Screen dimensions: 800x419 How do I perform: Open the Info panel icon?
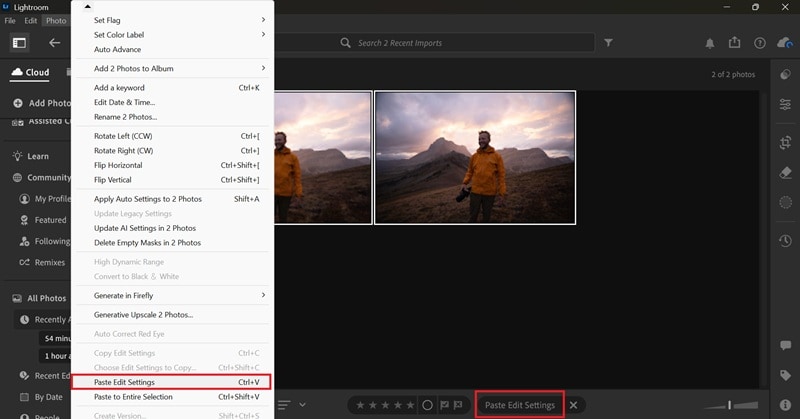click(x=785, y=405)
